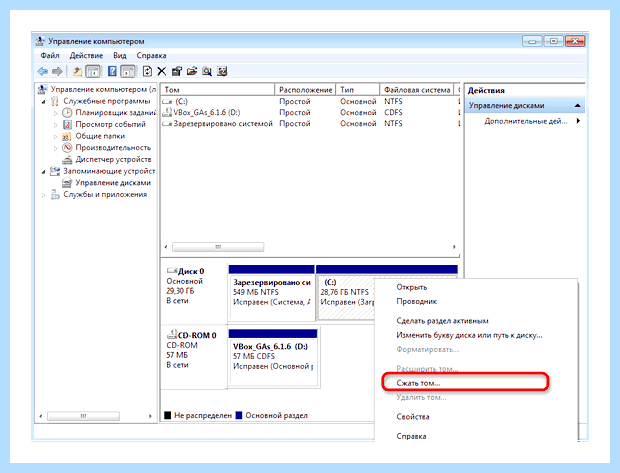Select the Зарезервировано системой row in list

tap(311, 124)
